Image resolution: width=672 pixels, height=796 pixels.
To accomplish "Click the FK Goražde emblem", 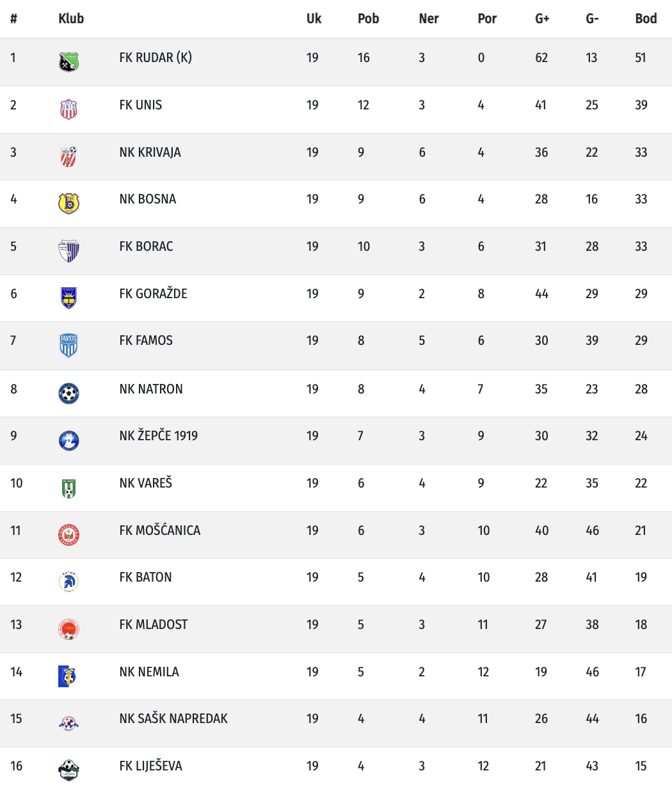I will coord(68,298).
